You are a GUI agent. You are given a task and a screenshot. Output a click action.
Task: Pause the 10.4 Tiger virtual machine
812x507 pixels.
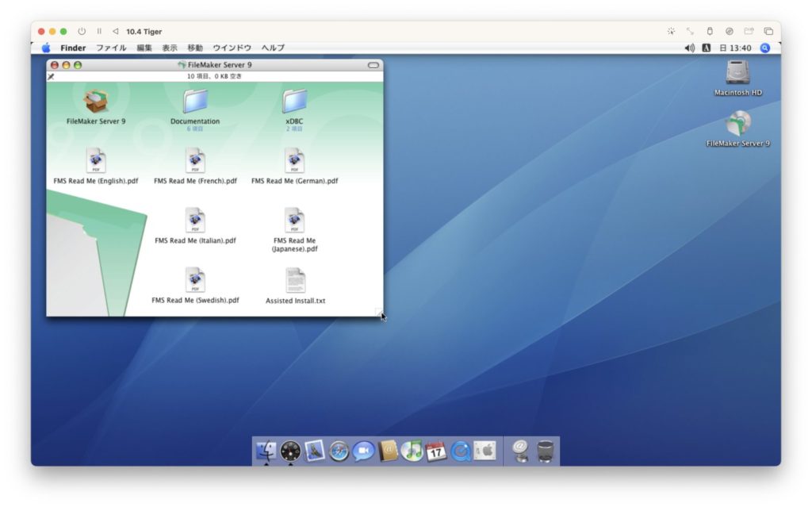(x=99, y=31)
